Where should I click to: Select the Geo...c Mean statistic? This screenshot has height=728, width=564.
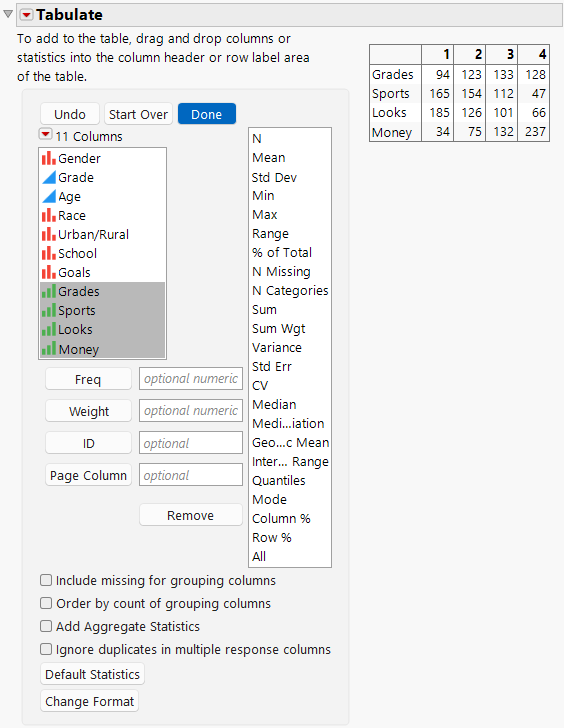tap(291, 442)
